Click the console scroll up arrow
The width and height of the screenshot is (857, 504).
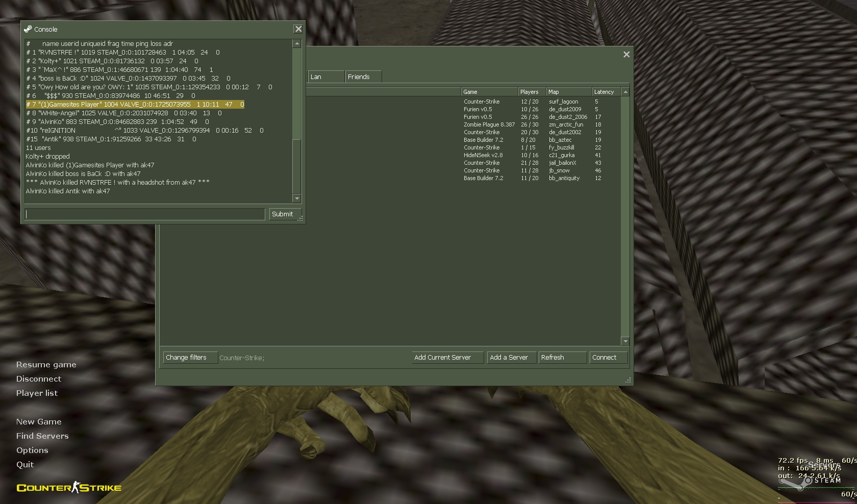click(x=297, y=44)
